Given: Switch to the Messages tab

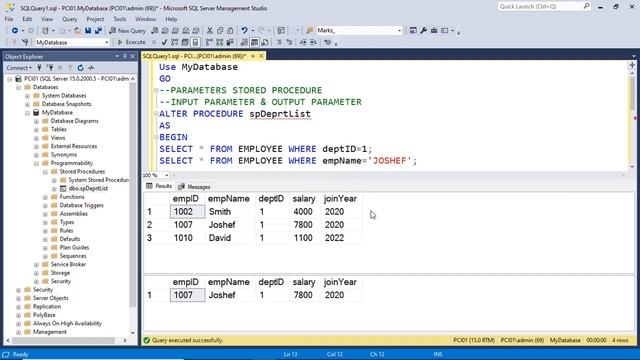Looking at the screenshot, I should click(194, 187).
